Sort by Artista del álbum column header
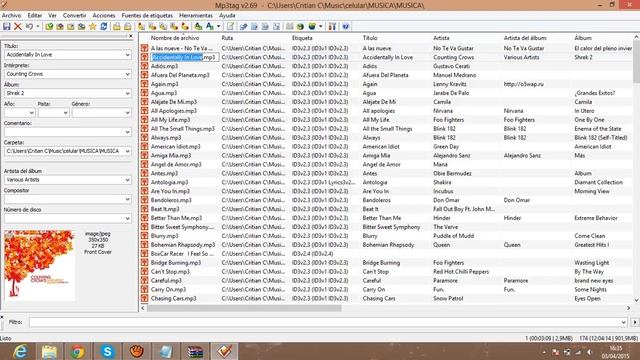The width and height of the screenshot is (640, 360). click(525, 38)
